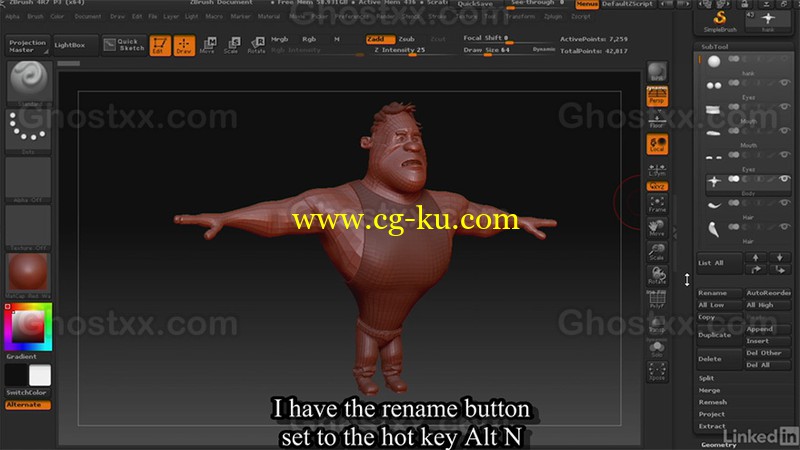Pick a color in the color picker
800x450 pixels.
point(28,327)
